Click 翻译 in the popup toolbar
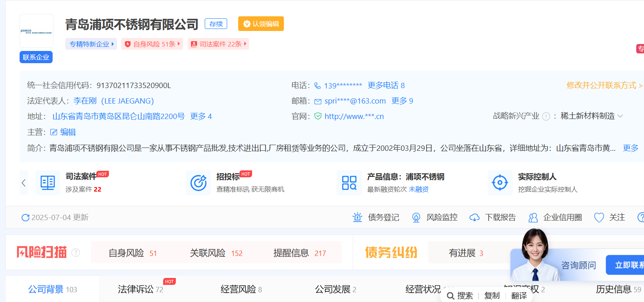Screen dimensions: 644x302 coord(519,295)
